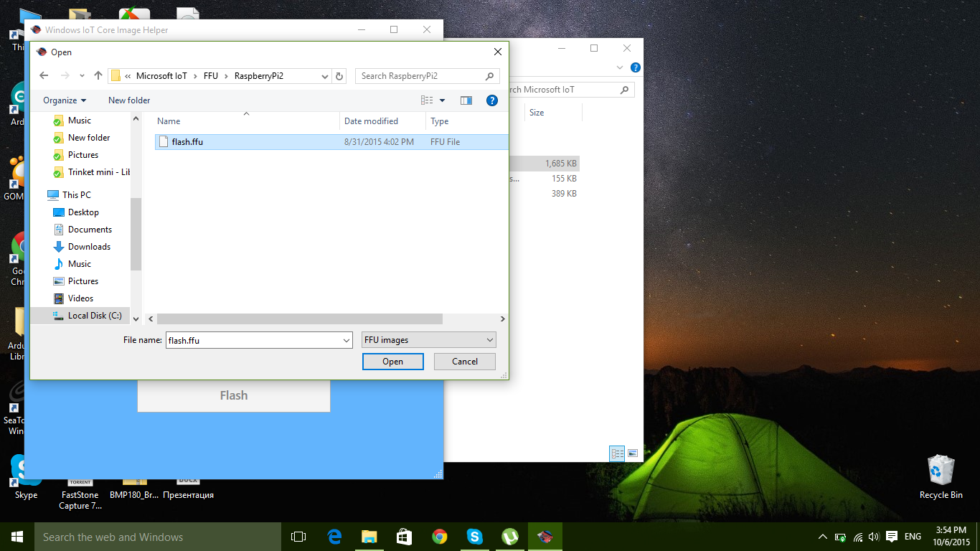Go back using the Open dialog back arrow
Viewport: 980px width, 551px height.
pyautogui.click(x=44, y=75)
